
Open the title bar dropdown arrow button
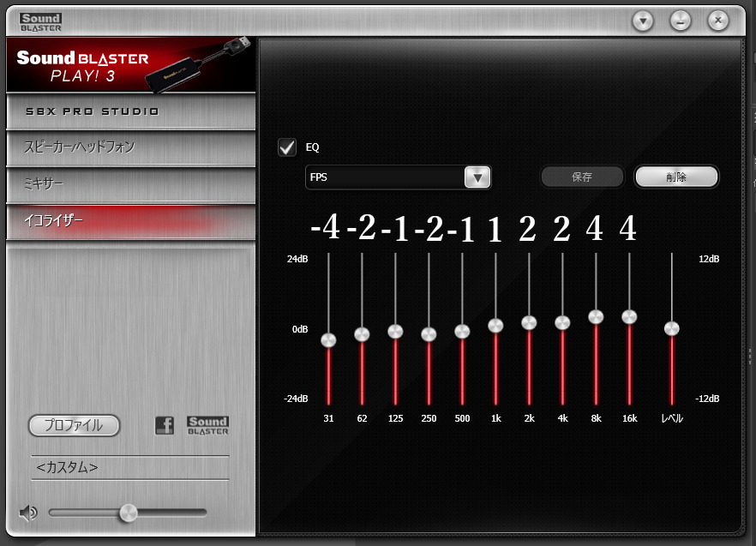[x=643, y=21]
